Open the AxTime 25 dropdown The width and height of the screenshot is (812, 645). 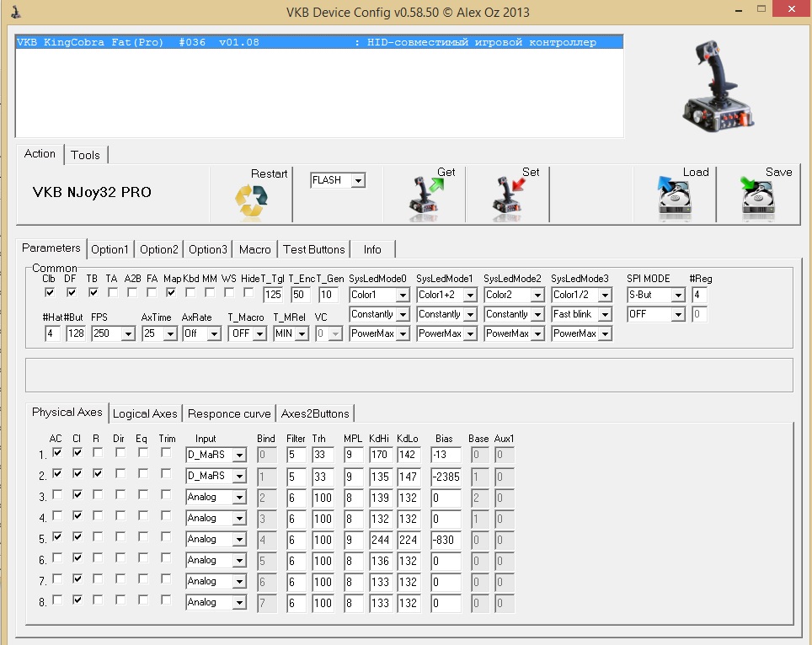point(170,334)
